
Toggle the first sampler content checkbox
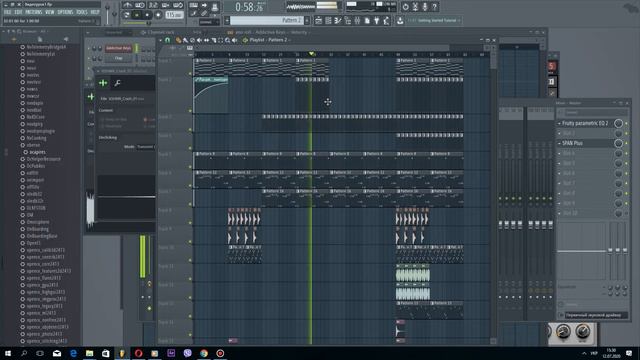tap(102, 120)
